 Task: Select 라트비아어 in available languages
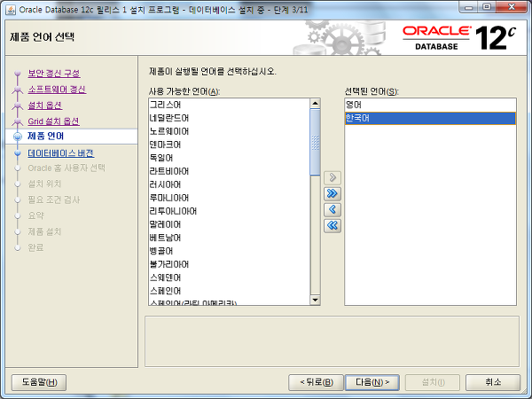[230, 171]
